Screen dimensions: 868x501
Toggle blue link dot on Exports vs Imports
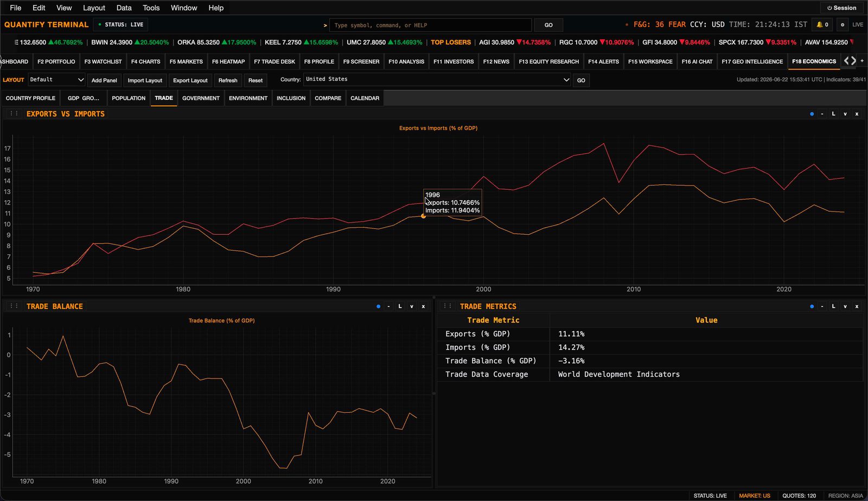click(x=812, y=114)
